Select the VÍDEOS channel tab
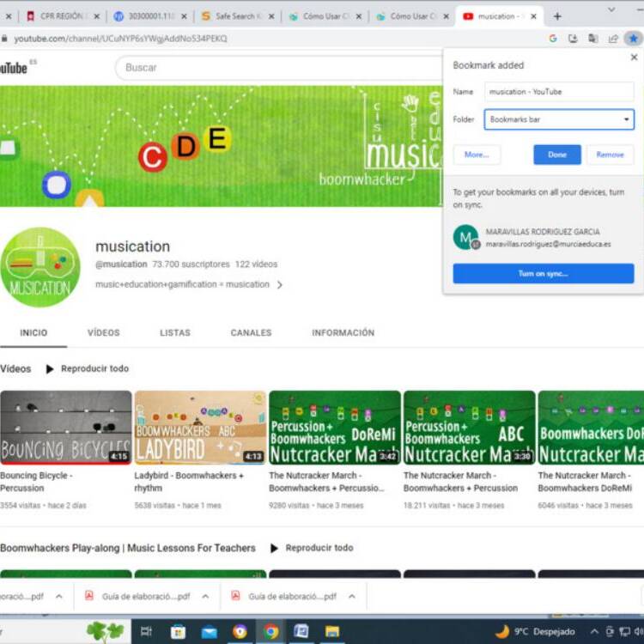The height and width of the screenshot is (644, 644). pyautogui.click(x=104, y=332)
